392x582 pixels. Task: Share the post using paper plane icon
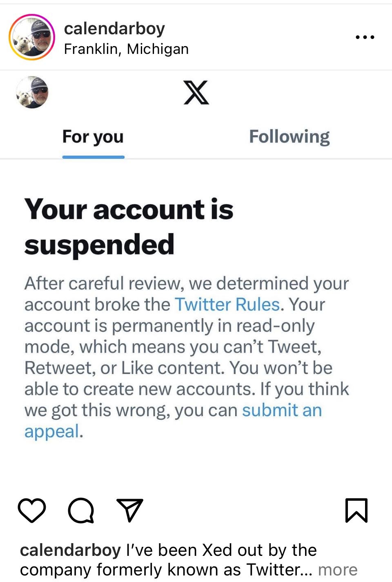click(130, 510)
